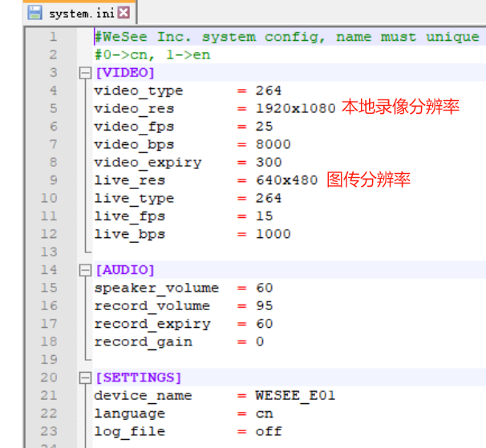Place cursor on the 1920x1080 value
Screen dimensions: 486x448
295,108
